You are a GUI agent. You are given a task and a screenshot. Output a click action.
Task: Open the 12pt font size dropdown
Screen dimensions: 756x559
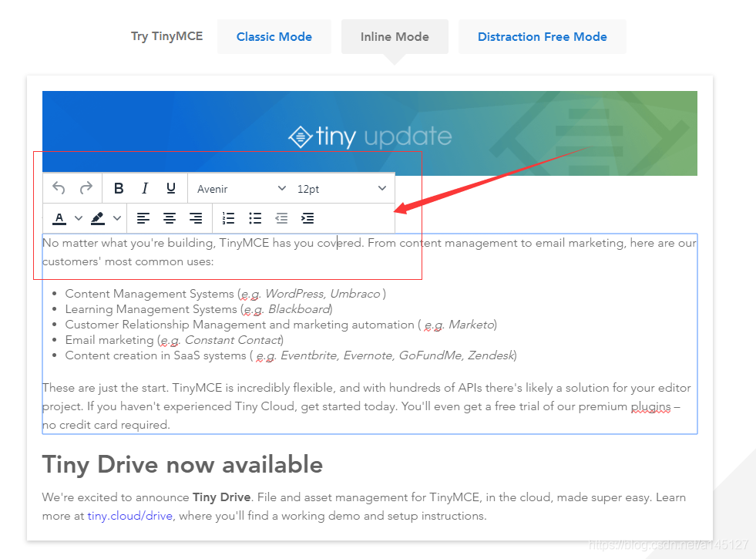[341, 189]
